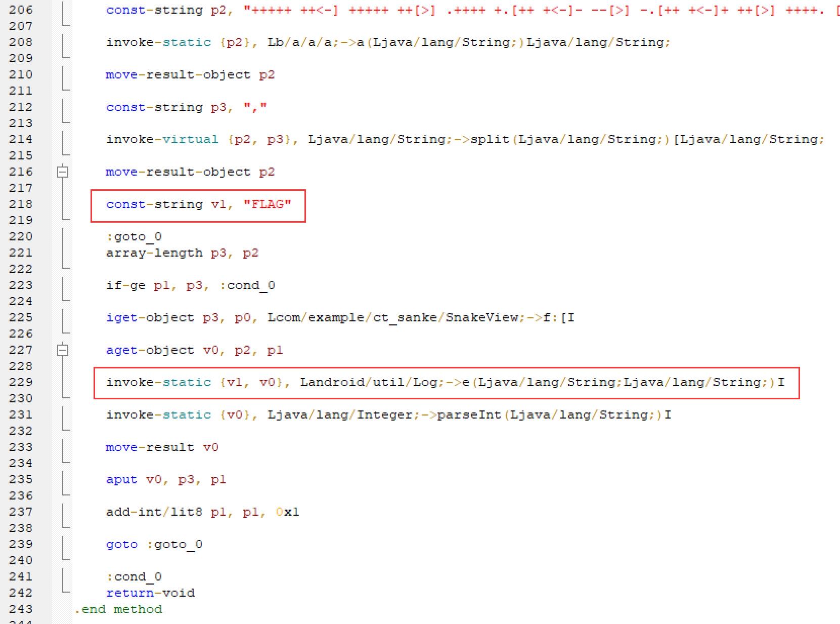Screen dimensions: 840x624
Task: Click add-int/lit8 instruction on line 237
Action: [x=154, y=512]
